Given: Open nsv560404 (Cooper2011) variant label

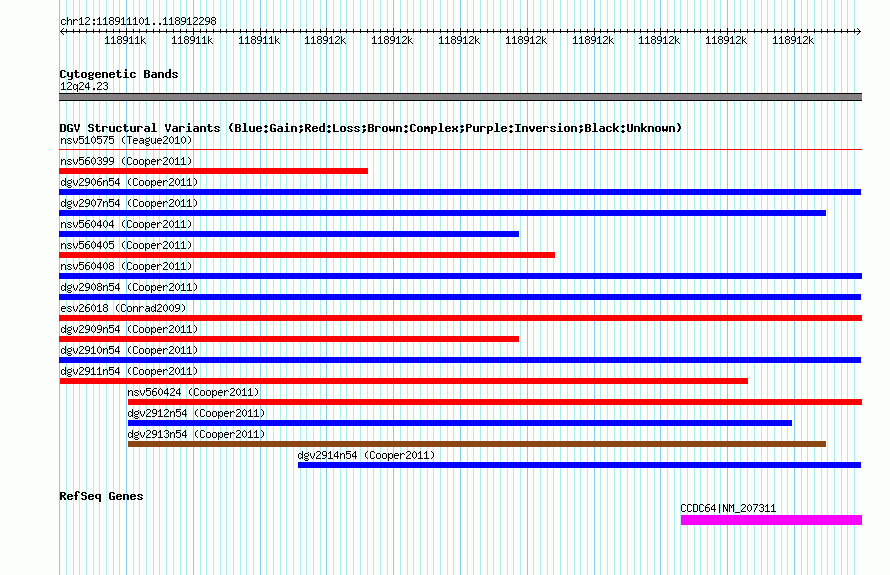Looking at the screenshot, I should point(126,224).
